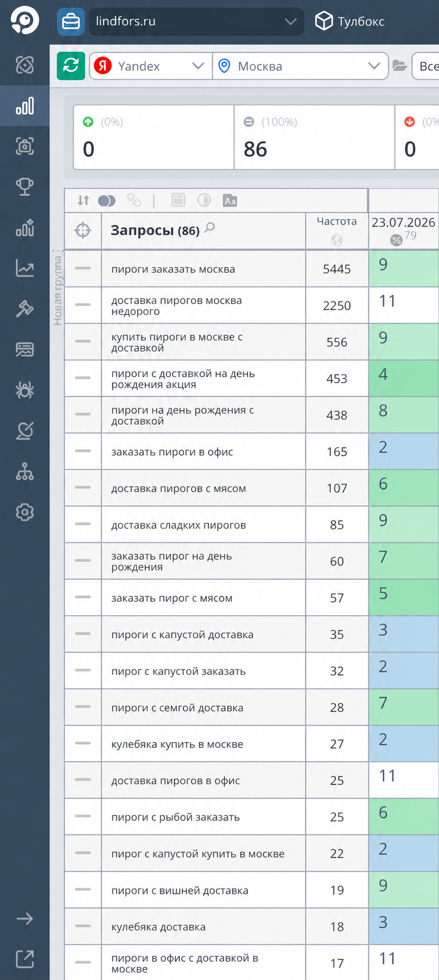Click the query 'заказать пироги в офис'
Screen dimensions: 439x980
point(172,452)
